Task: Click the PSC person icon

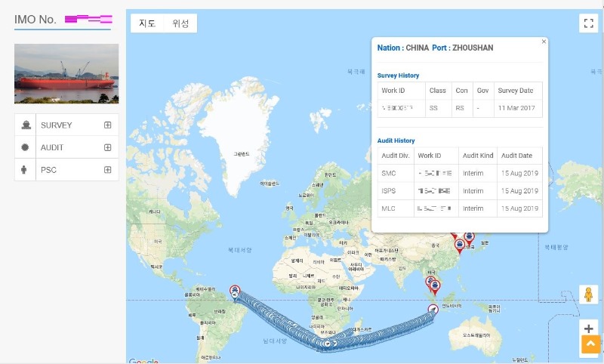Action: click(24, 170)
